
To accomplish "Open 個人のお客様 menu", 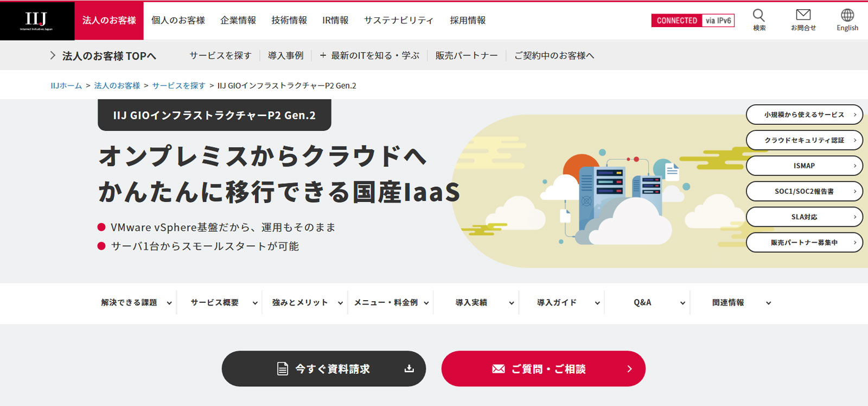I will pos(178,21).
